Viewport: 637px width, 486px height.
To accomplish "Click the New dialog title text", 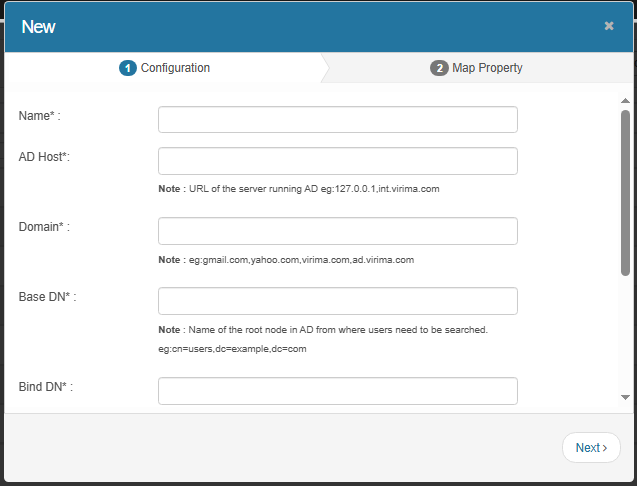I will (39, 27).
